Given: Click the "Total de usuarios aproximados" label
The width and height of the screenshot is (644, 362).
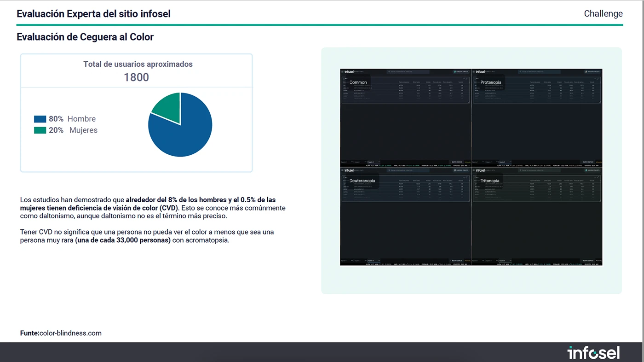Looking at the screenshot, I should click(138, 64).
